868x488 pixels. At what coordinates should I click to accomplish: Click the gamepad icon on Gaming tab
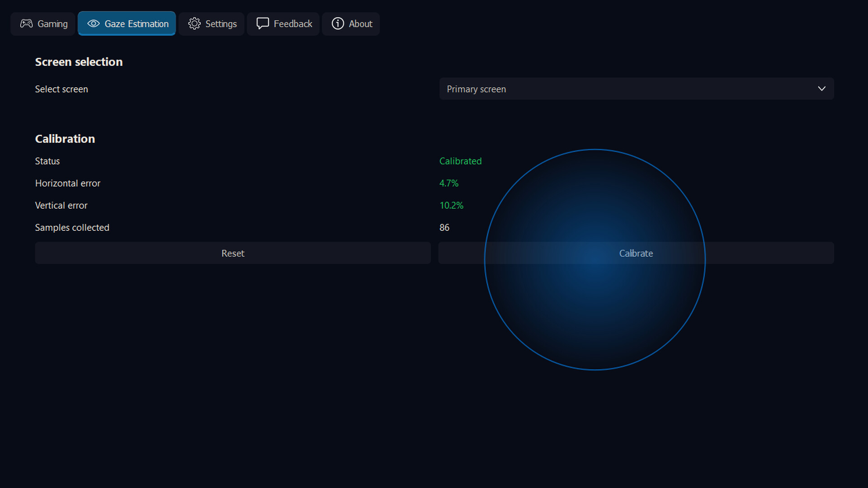[x=26, y=23]
